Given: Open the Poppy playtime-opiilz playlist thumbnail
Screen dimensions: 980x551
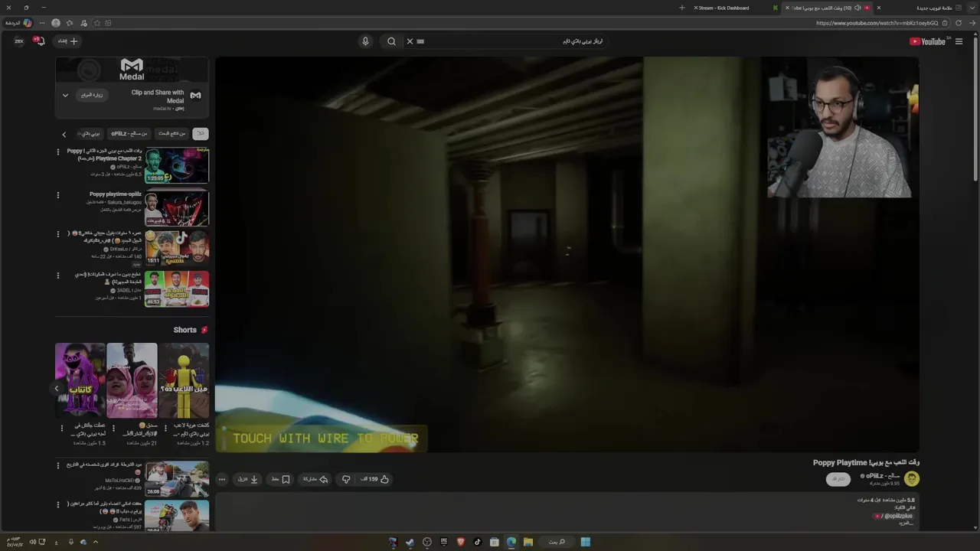Looking at the screenshot, I should pyautogui.click(x=177, y=207).
